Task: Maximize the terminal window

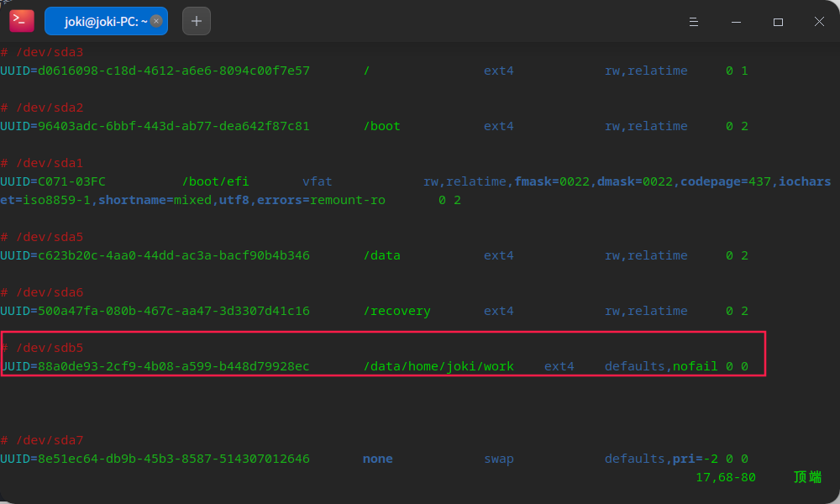Action: click(x=779, y=22)
